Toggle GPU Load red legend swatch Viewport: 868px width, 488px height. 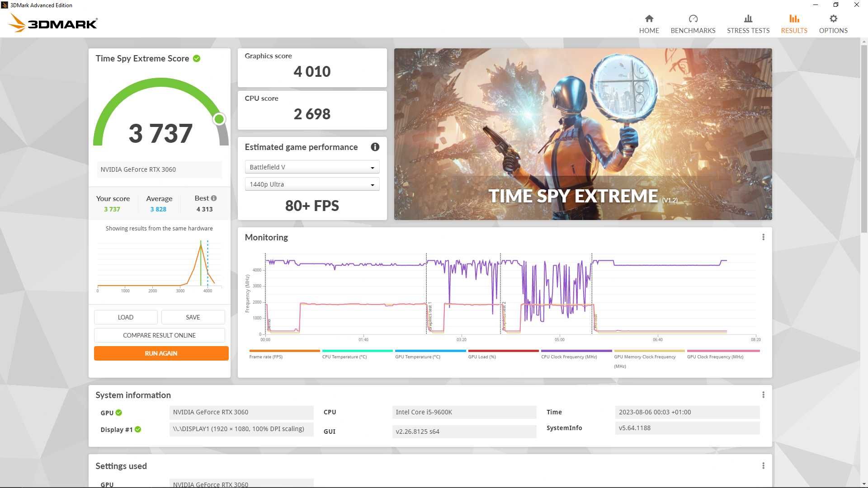pyautogui.click(x=503, y=351)
